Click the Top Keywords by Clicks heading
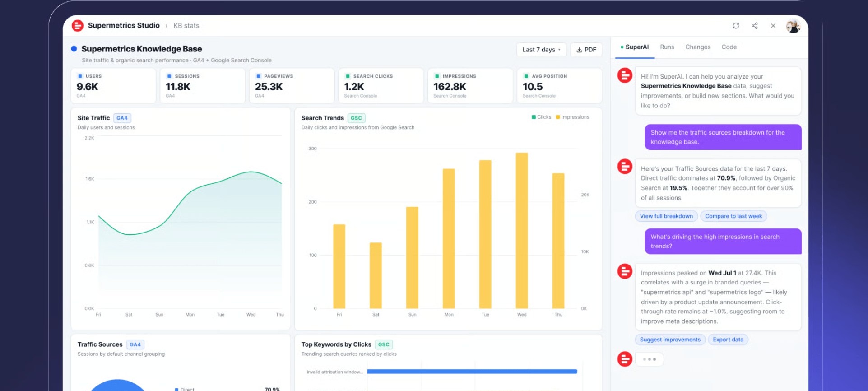868x391 pixels. point(336,344)
